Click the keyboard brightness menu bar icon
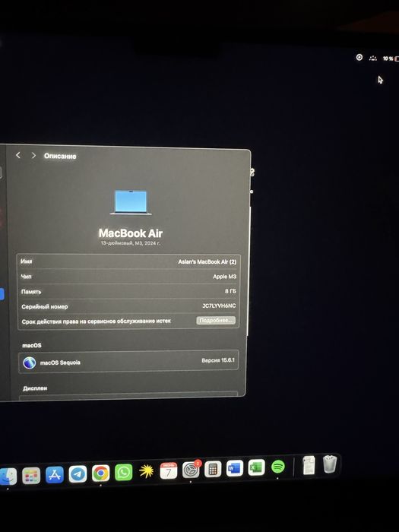 [373, 58]
